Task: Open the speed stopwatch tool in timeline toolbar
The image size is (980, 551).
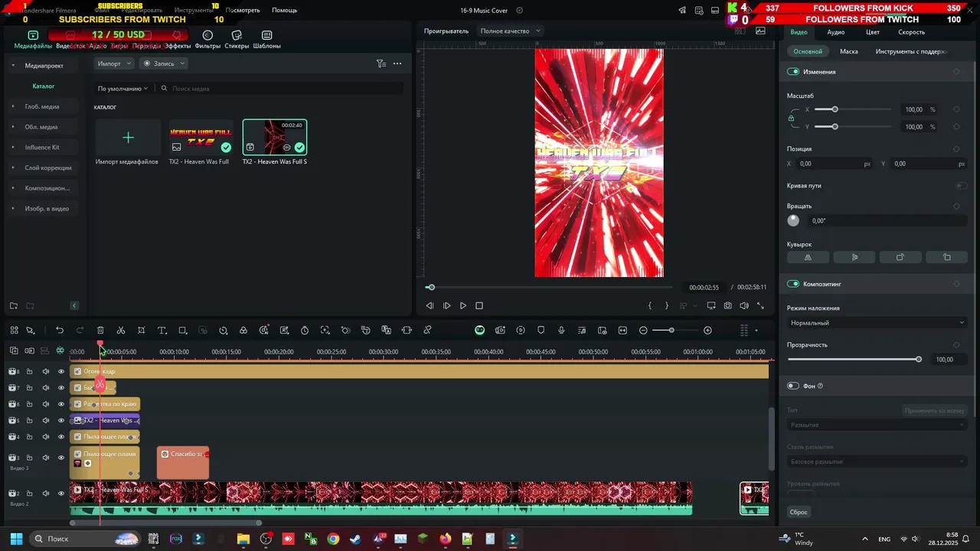Action: 305,331
